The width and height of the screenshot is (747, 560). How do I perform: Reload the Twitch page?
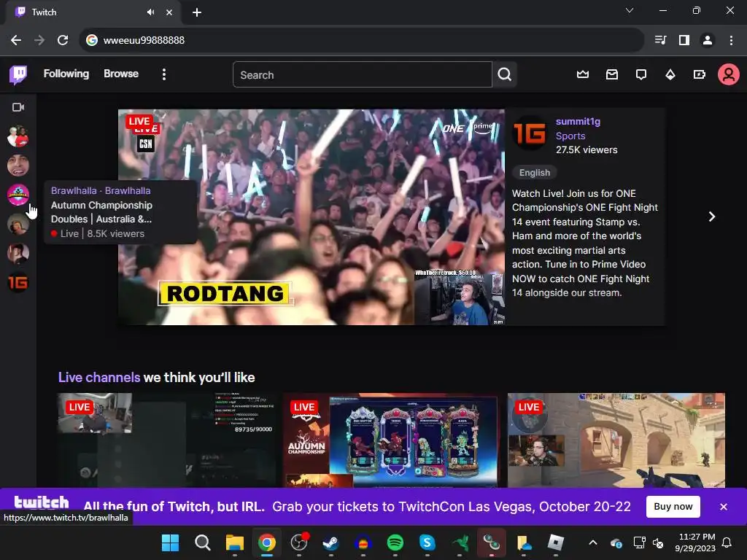pyautogui.click(x=63, y=40)
